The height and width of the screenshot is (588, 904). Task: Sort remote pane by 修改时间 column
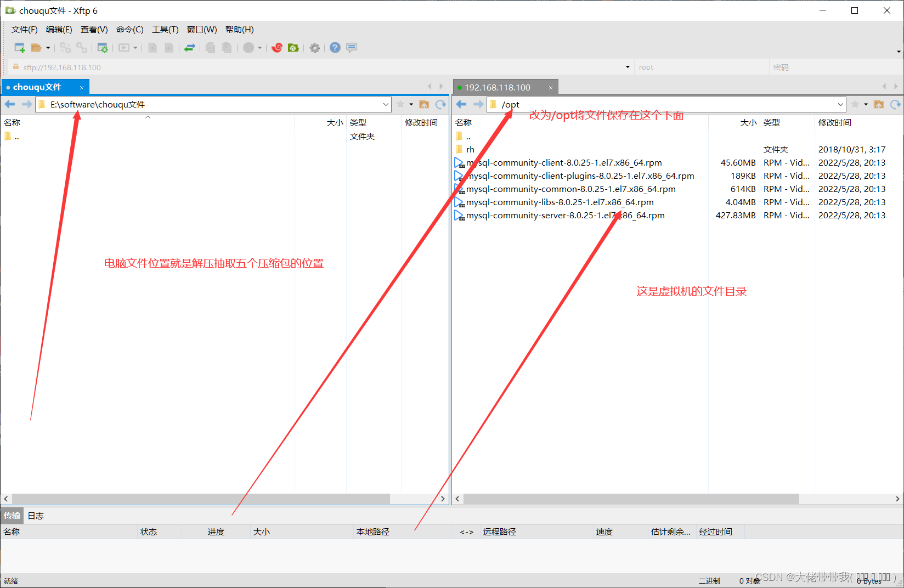tap(835, 122)
